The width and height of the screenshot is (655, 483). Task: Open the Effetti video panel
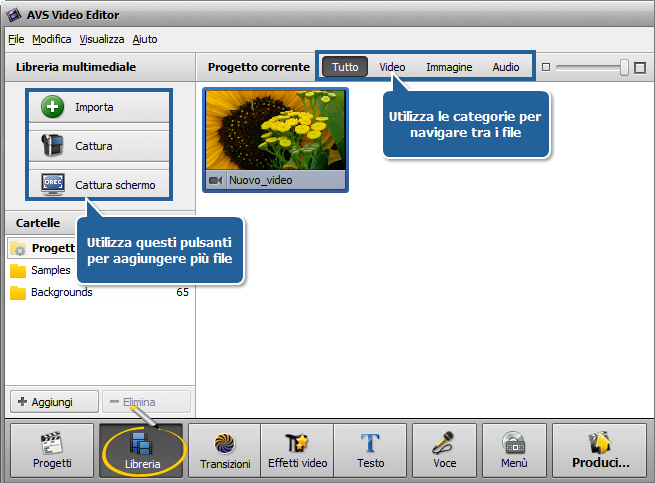[x=297, y=450]
